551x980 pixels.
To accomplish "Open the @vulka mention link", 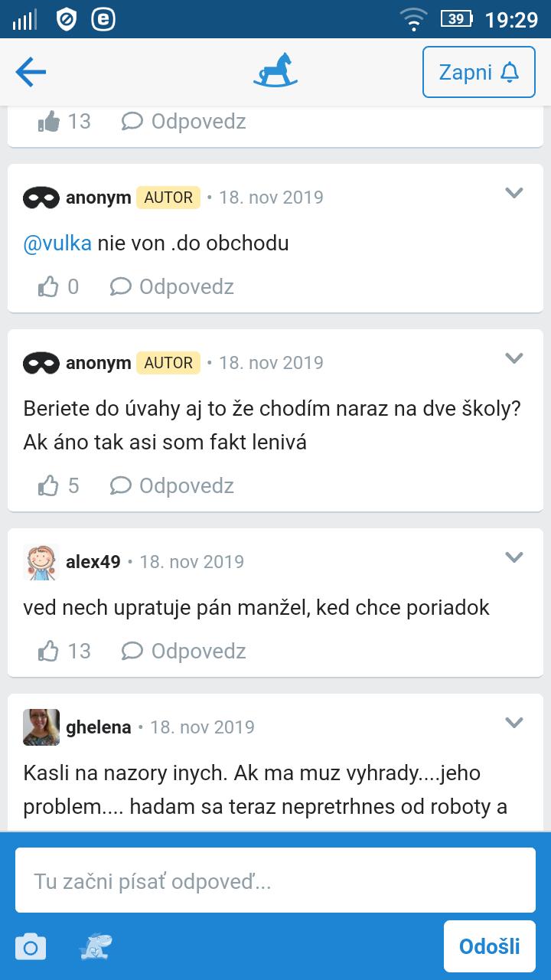I will (x=57, y=243).
